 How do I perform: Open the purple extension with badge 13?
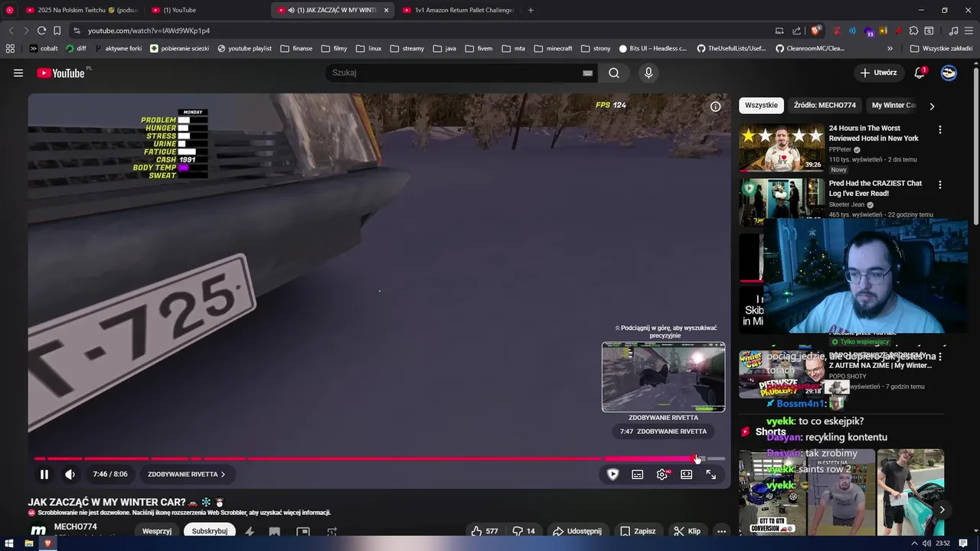(x=869, y=31)
